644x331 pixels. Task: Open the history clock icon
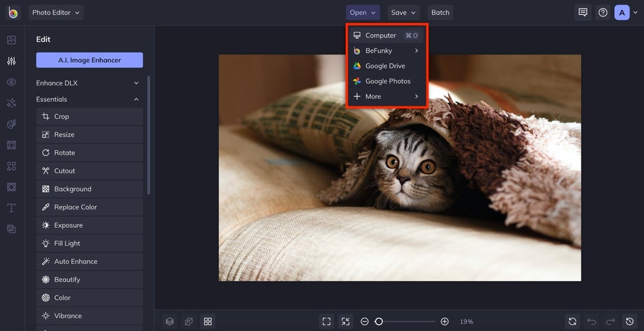coord(630,321)
